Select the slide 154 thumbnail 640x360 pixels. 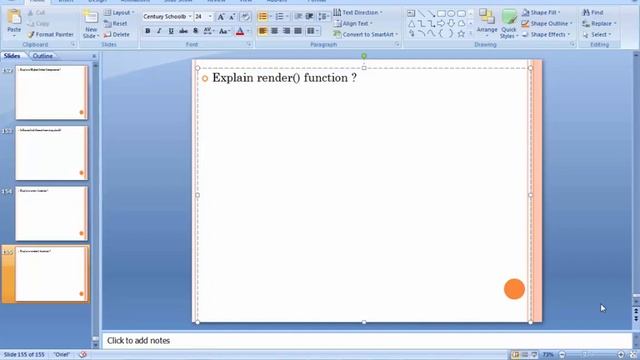click(51, 213)
